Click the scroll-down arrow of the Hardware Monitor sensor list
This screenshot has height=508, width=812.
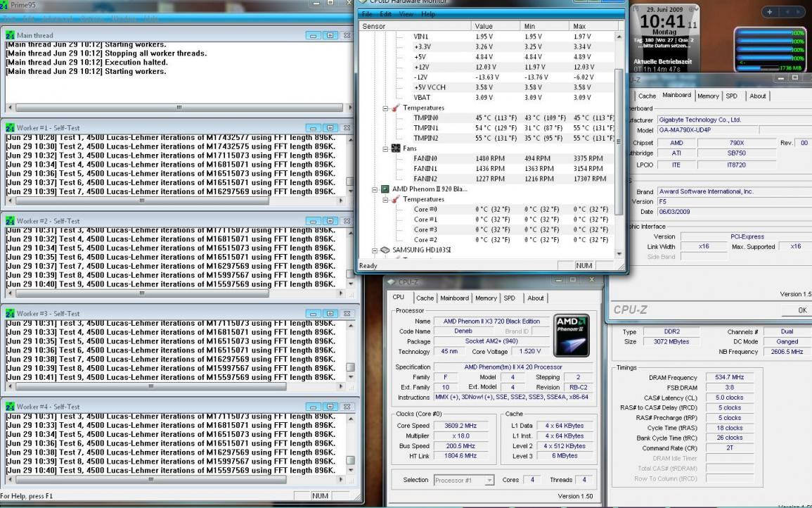tap(619, 253)
